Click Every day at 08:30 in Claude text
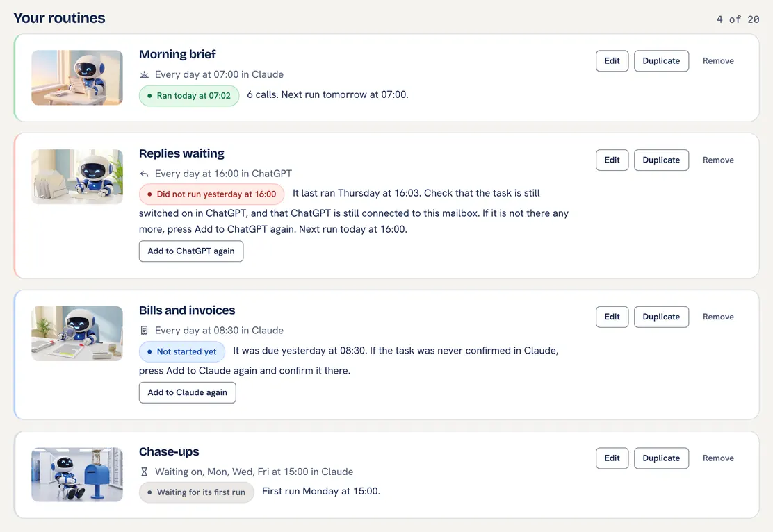Viewport: 773px width, 532px height. [220, 331]
